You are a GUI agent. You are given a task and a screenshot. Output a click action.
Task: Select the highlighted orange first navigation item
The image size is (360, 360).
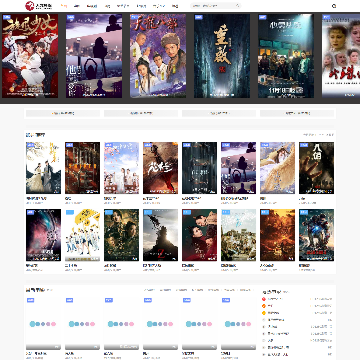click(64, 6)
